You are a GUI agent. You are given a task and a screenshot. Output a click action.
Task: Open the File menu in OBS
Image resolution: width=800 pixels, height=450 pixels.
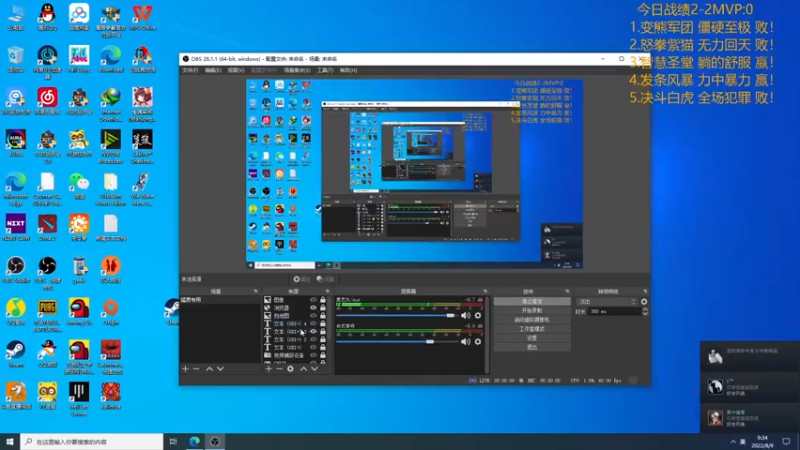[190, 70]
